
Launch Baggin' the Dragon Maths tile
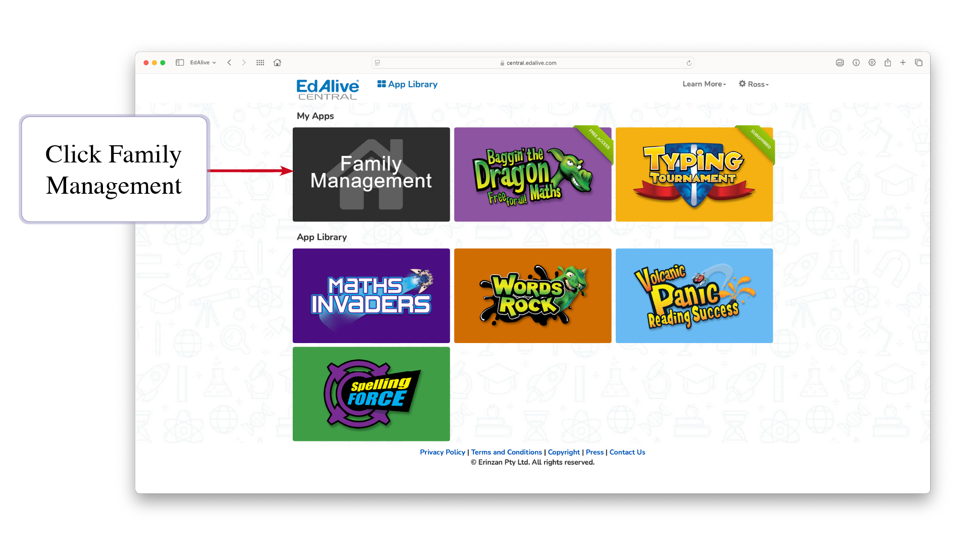[532, 174]
